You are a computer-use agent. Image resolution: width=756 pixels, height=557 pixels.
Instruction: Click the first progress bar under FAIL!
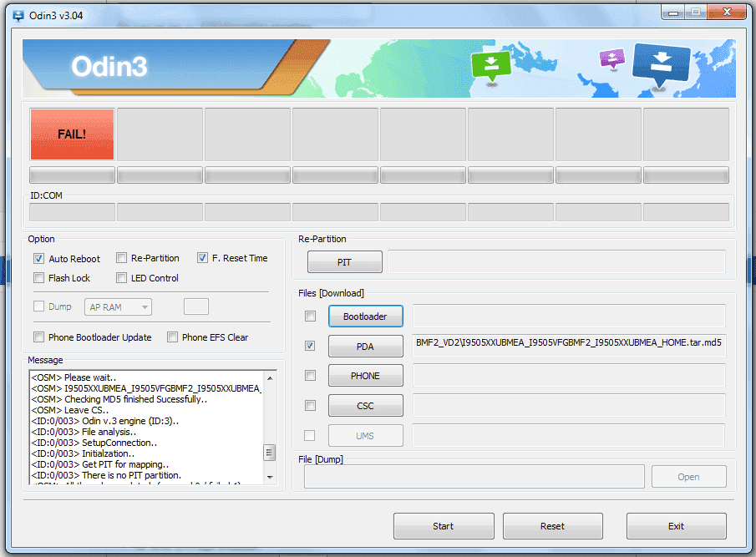(x=72, y=175)
